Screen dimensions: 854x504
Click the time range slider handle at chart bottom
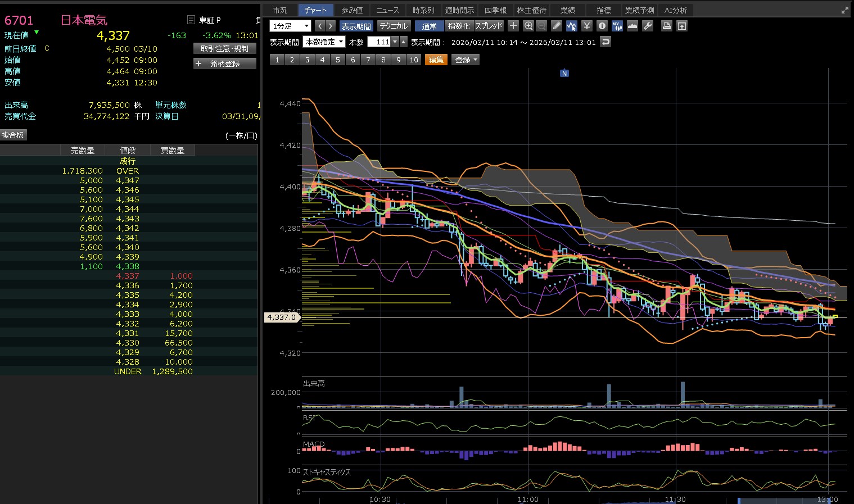point(739,500)
